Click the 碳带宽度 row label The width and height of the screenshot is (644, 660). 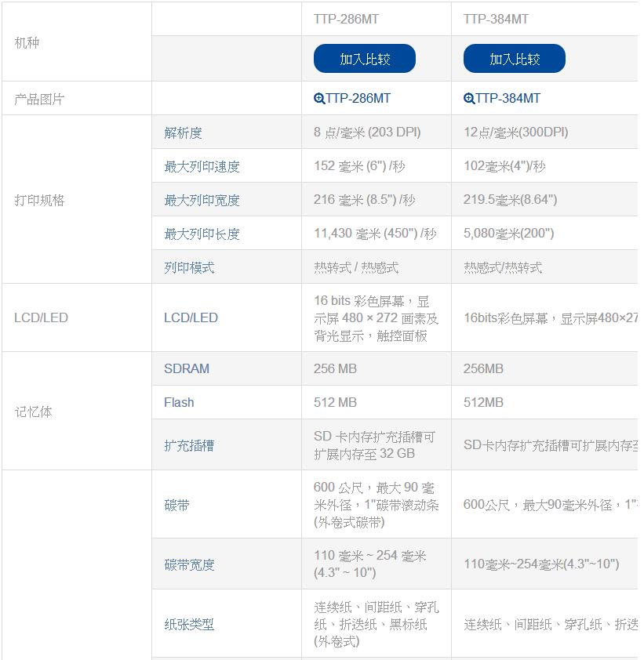189,565
